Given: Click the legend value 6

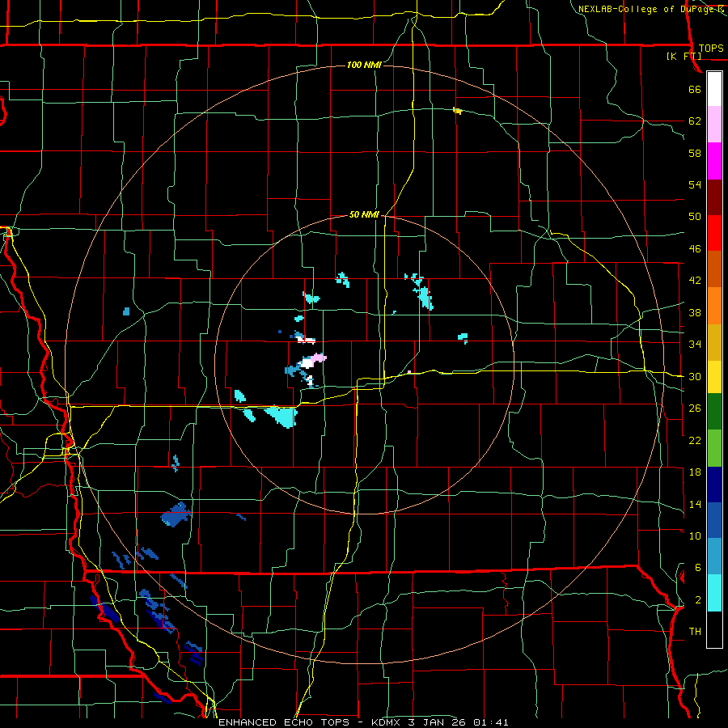Looking at the screenshot, I should [x=698, y=568].
